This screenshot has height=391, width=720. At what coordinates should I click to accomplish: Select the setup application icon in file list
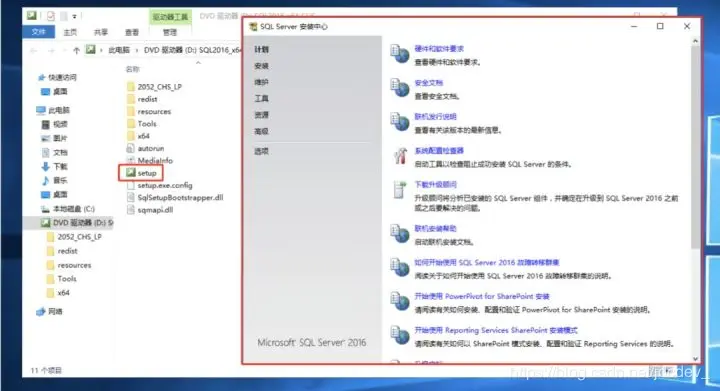(131, 173)
